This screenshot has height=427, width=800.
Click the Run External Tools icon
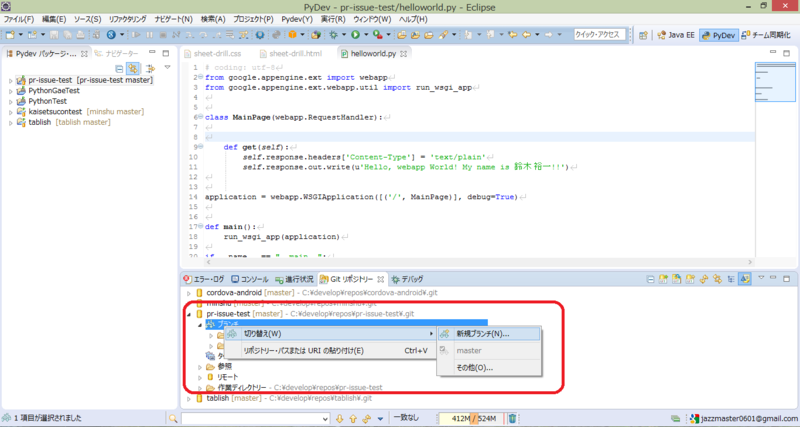pyautogui.click(x=378, y=35)
